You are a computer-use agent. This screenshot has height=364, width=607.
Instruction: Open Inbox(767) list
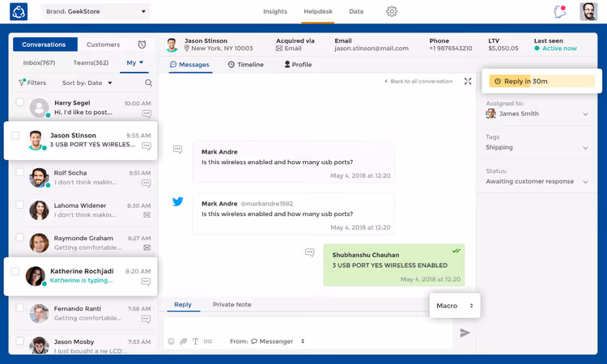coord(39,62)
